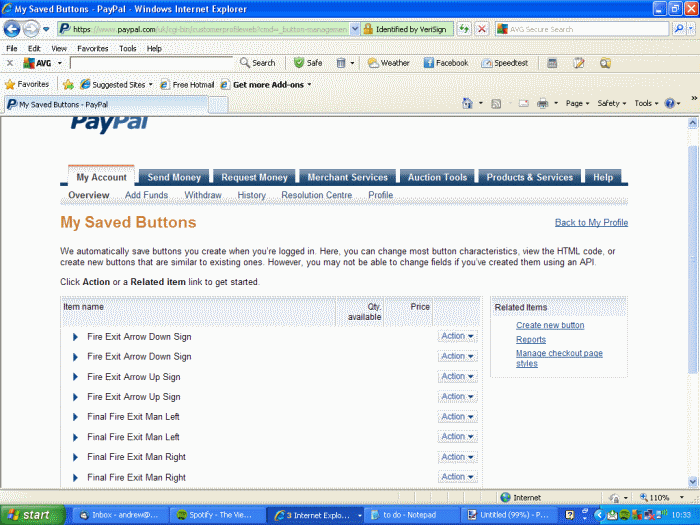Expand the first Fire Exit Arrow Down Sign row
700x525 pixels.
click(76, 337)
